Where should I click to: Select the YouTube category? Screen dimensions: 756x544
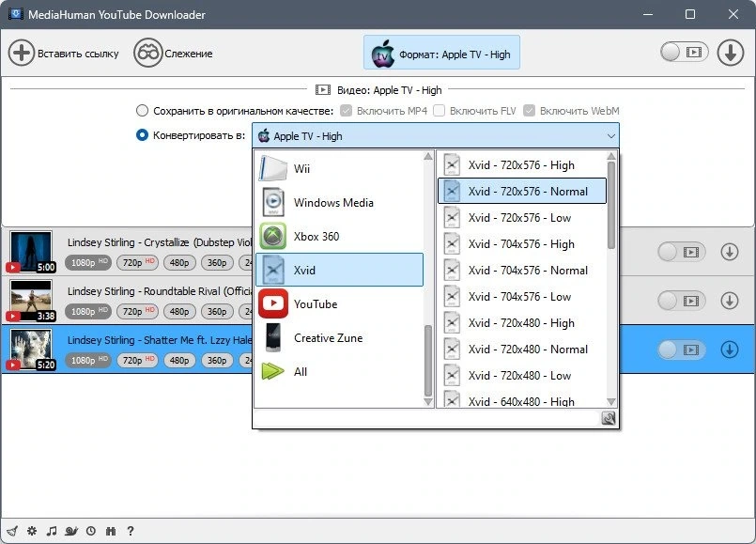click(339, 303)
